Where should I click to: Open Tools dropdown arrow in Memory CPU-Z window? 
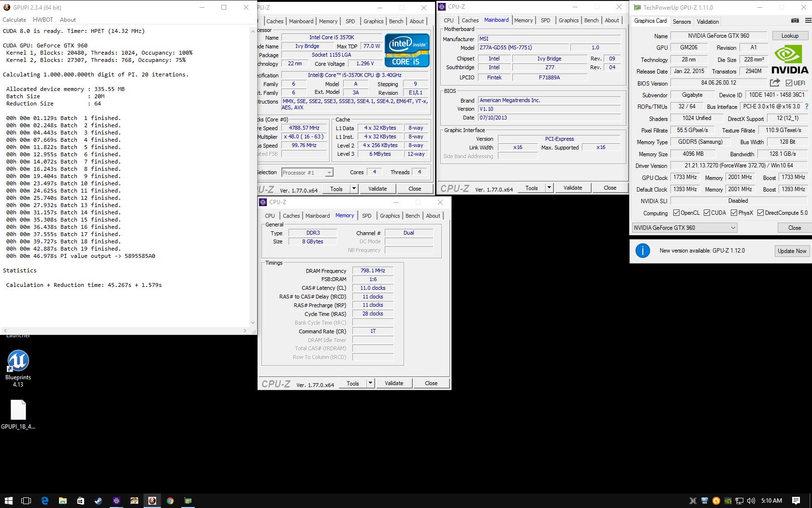[370, 383]
